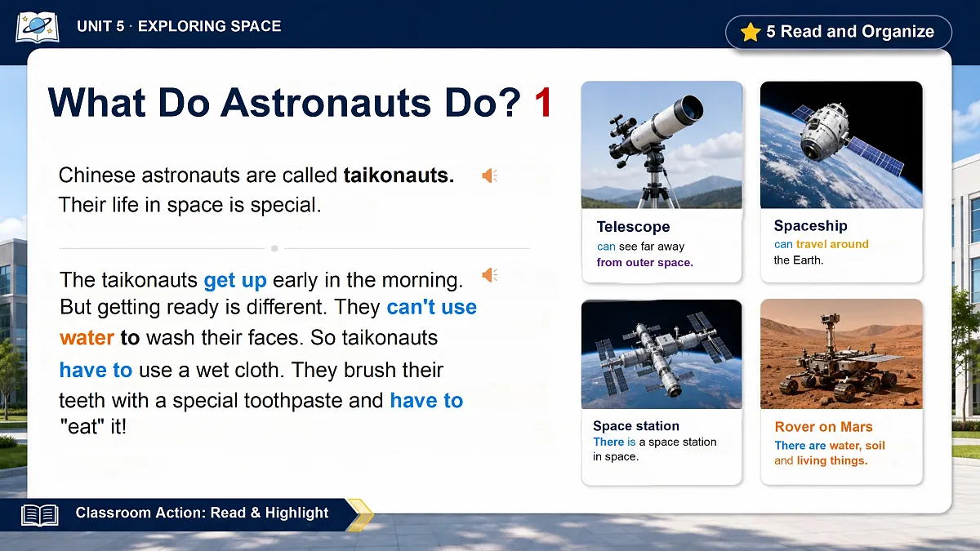Select the Rover on Mars photo
Screen dimensions: 980x551
pos(841,354)
